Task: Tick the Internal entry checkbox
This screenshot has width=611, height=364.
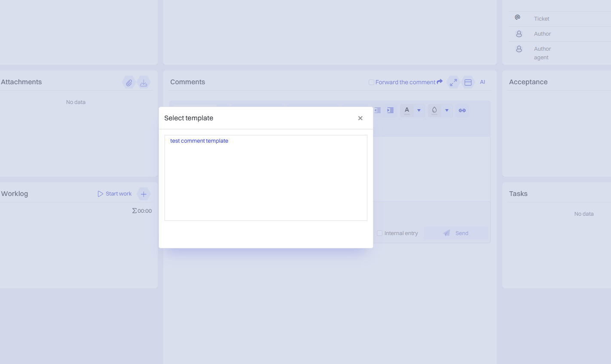Action: (x=379, y=233)
